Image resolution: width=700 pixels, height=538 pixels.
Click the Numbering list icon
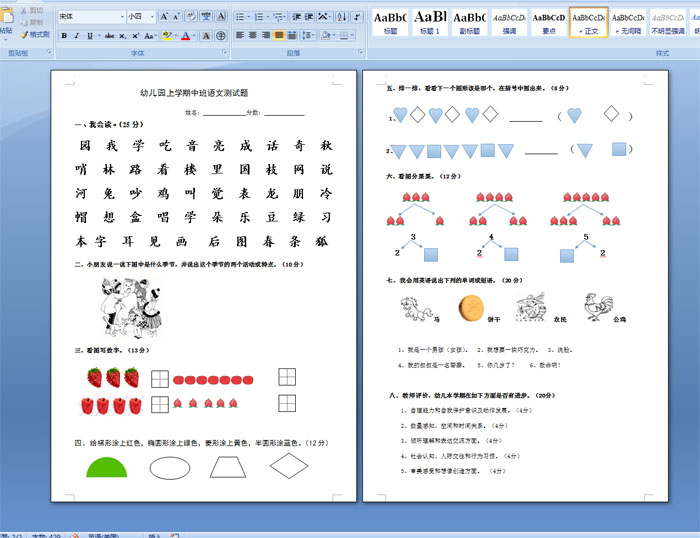pos(258,17)
